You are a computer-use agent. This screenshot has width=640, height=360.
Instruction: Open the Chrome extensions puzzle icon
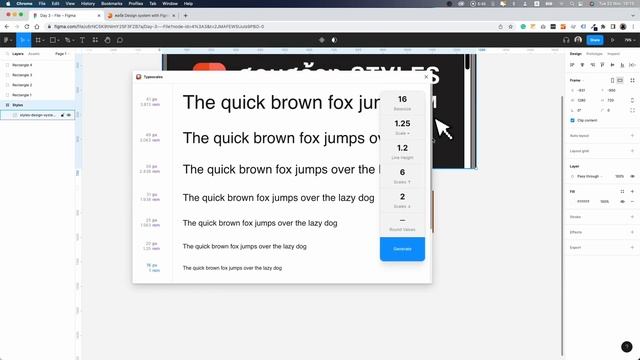pos(603,27)
